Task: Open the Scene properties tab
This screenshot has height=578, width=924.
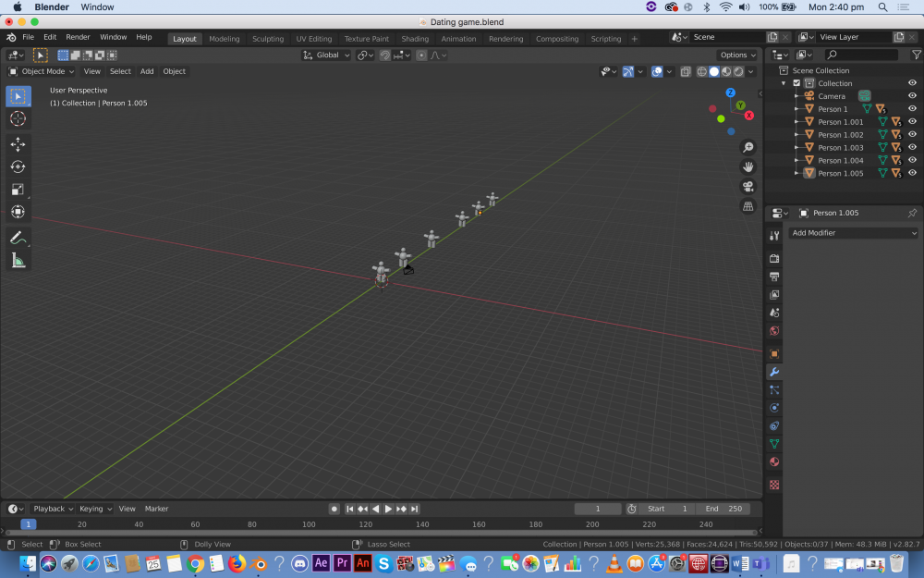Action: (774, 313)
